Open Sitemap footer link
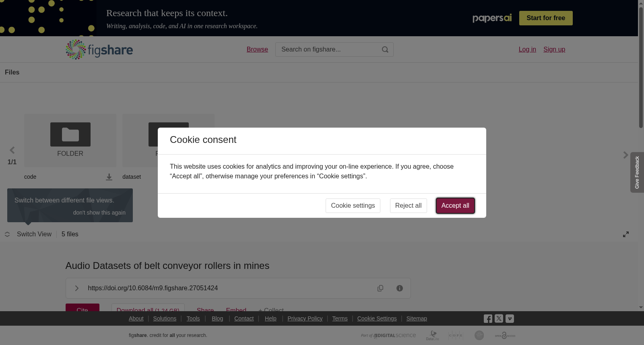The image size is (644, 345). pyautogui.click(x=417, y=318)
